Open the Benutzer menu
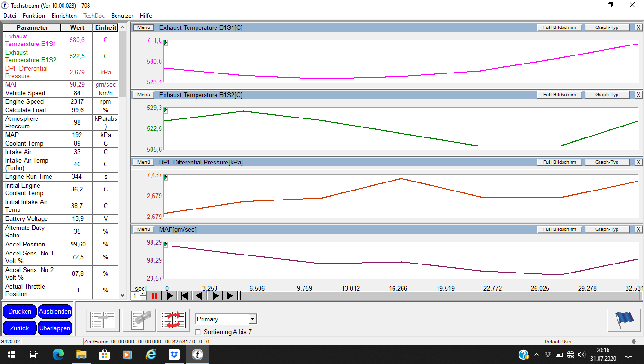This screenshot has width=644, height=364. coord(122,16)
